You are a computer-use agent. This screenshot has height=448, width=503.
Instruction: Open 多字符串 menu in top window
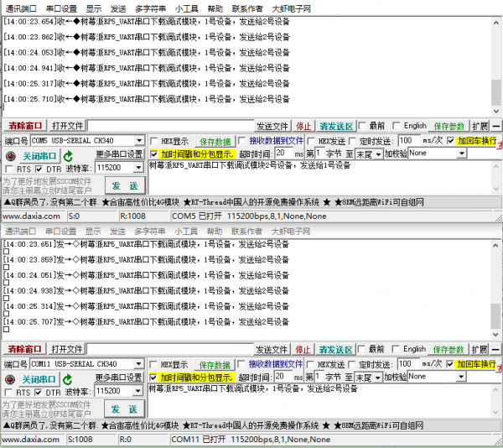click(x=150, y=8)
